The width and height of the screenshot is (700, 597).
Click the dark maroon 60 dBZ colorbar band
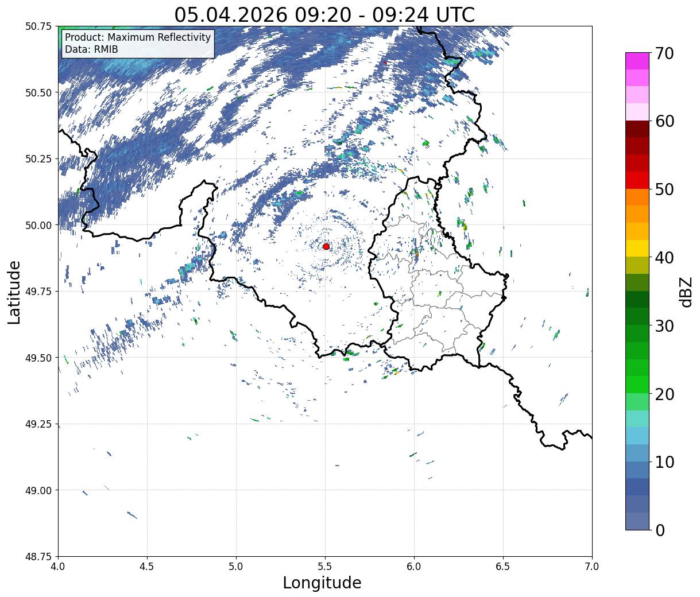637,129
